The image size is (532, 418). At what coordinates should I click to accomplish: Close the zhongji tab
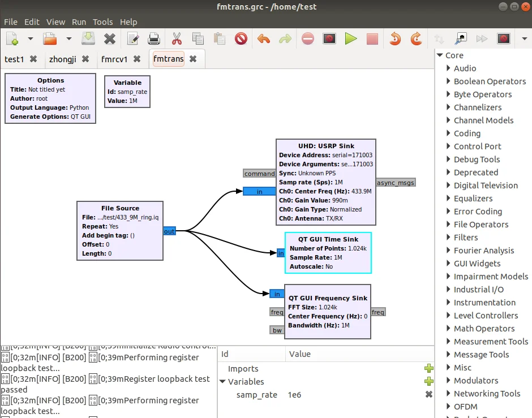85,59
